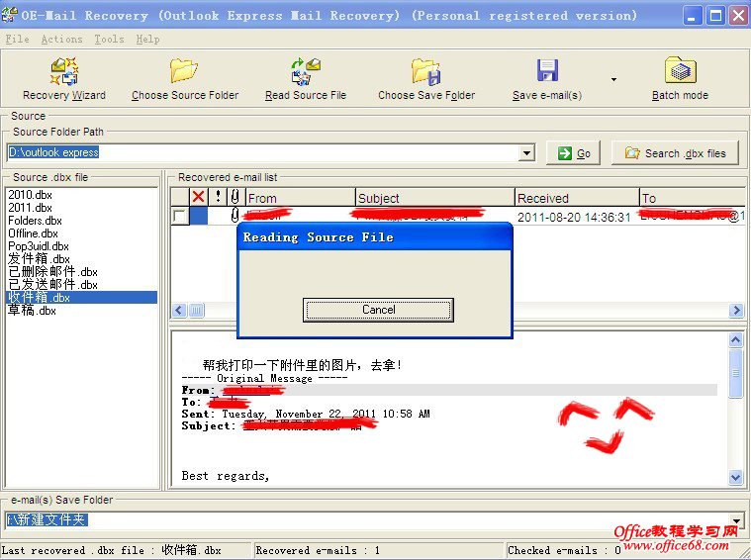Click the Sent date line in preview

coord(306,414)
